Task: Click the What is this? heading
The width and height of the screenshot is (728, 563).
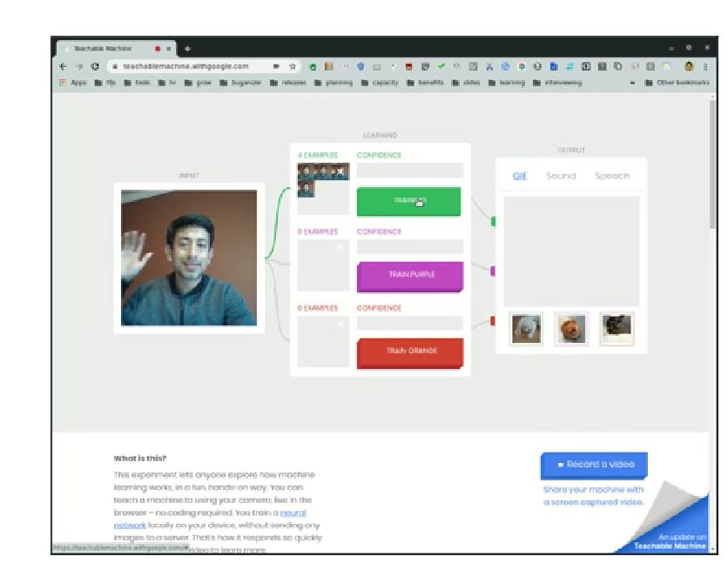Action: click(139, 459)
